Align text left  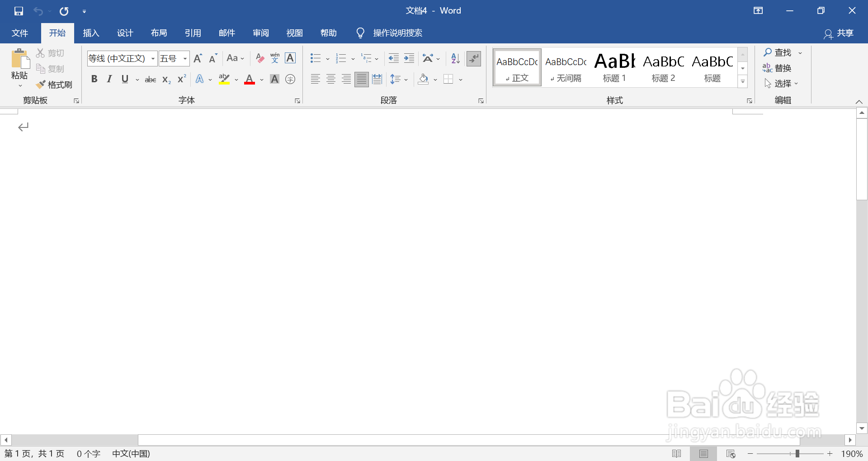316,79
